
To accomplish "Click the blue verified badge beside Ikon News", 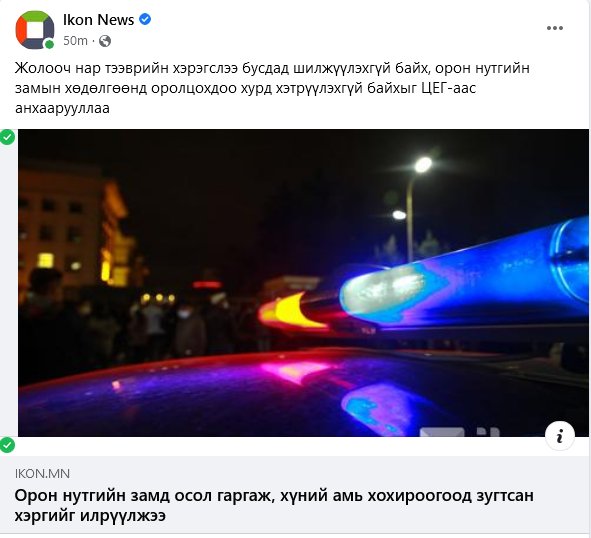I will pyautogui.click(x=145, y=19).
